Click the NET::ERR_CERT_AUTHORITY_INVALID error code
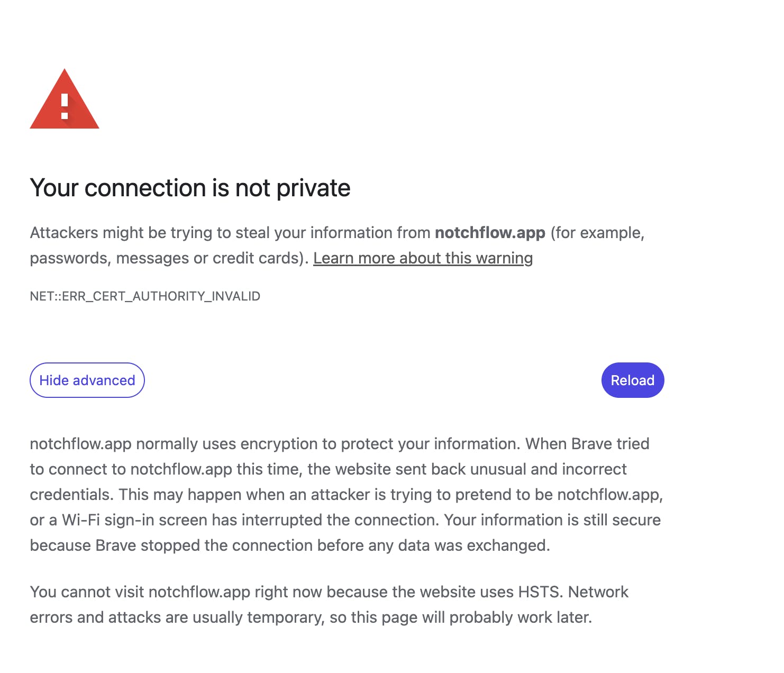 pyautogui.click(x=145, y=296)
